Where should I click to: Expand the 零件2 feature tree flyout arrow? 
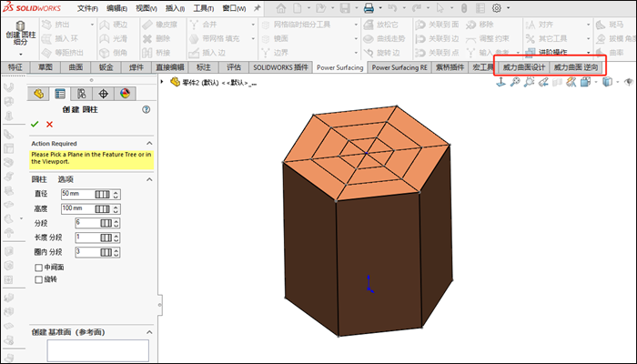(x=162, y=82)
